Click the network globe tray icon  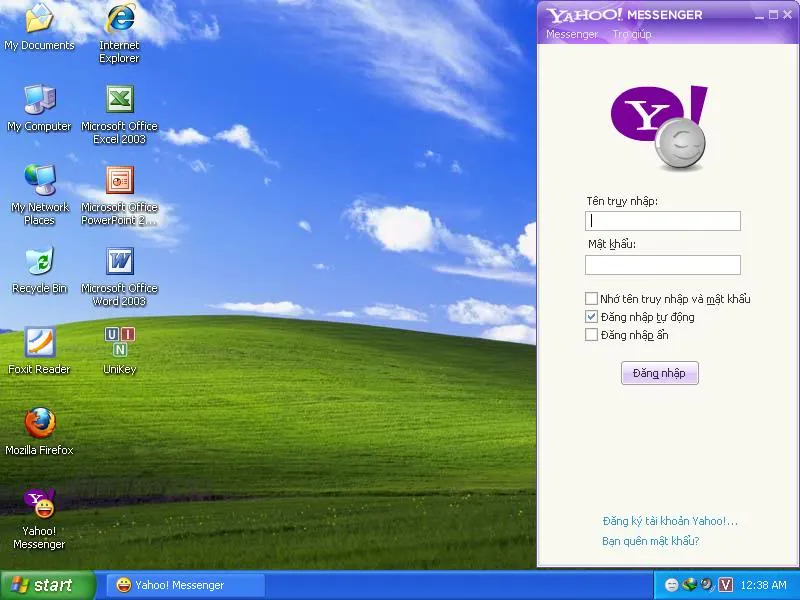(689, 584)
